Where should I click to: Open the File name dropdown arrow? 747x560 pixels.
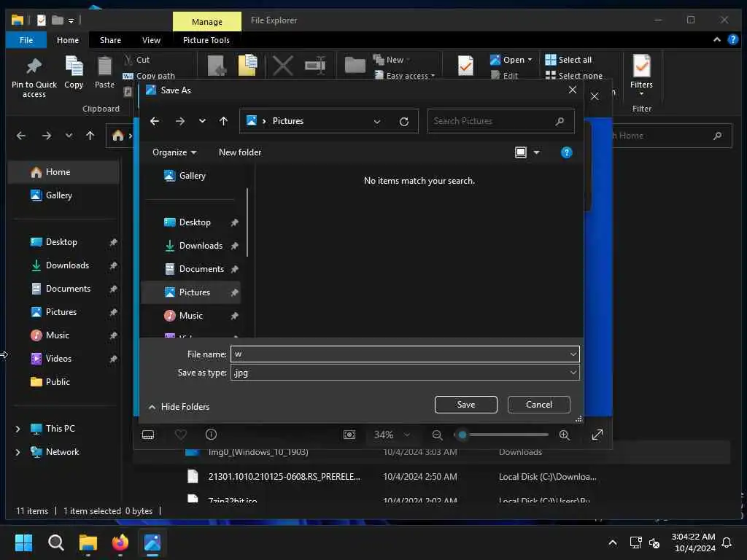tap(573, 354)
